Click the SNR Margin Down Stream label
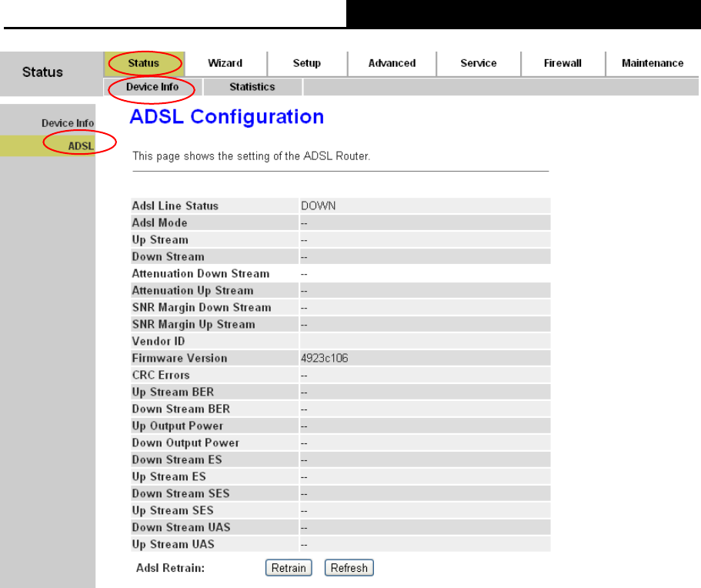The width and height of the screenshot is (701, 588). (x=202, y=308)
